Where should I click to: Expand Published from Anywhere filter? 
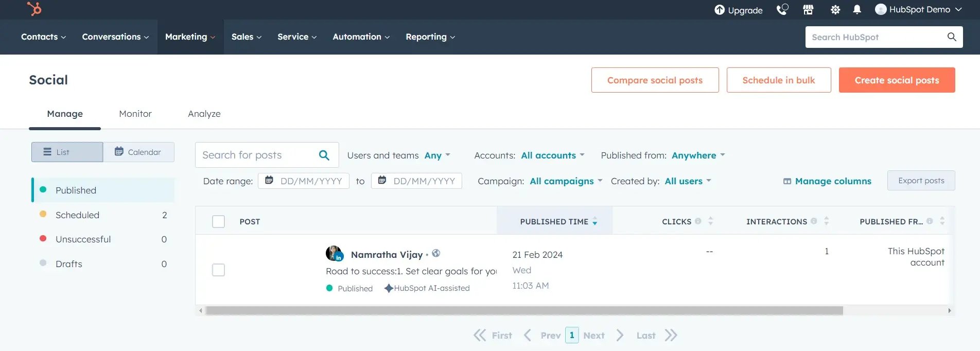[698, 155]
